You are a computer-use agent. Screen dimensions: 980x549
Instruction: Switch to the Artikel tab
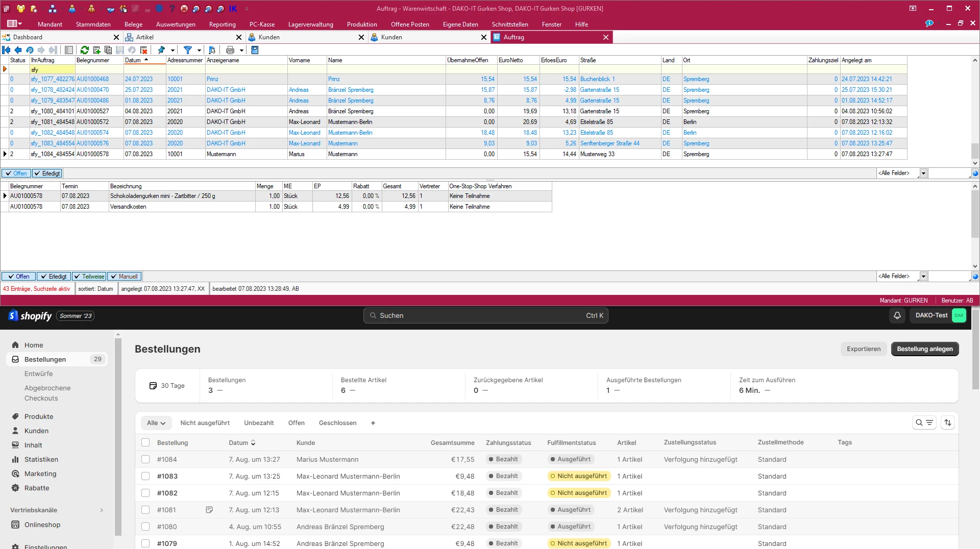[x=145, y=37]
